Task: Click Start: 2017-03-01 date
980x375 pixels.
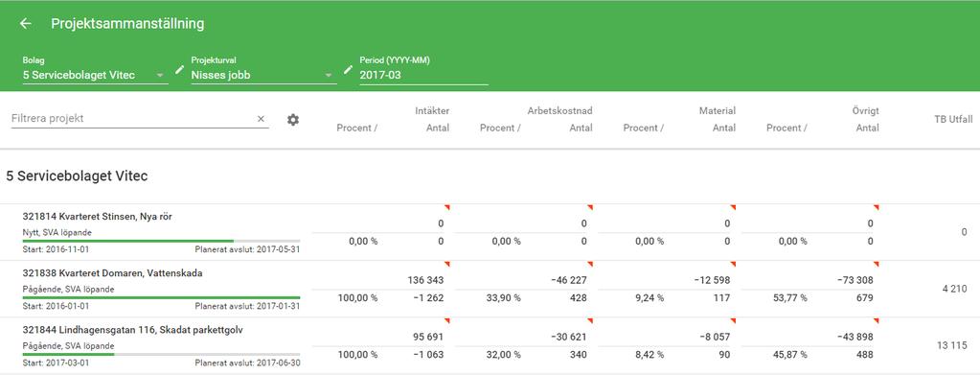Action: point(57,363)
